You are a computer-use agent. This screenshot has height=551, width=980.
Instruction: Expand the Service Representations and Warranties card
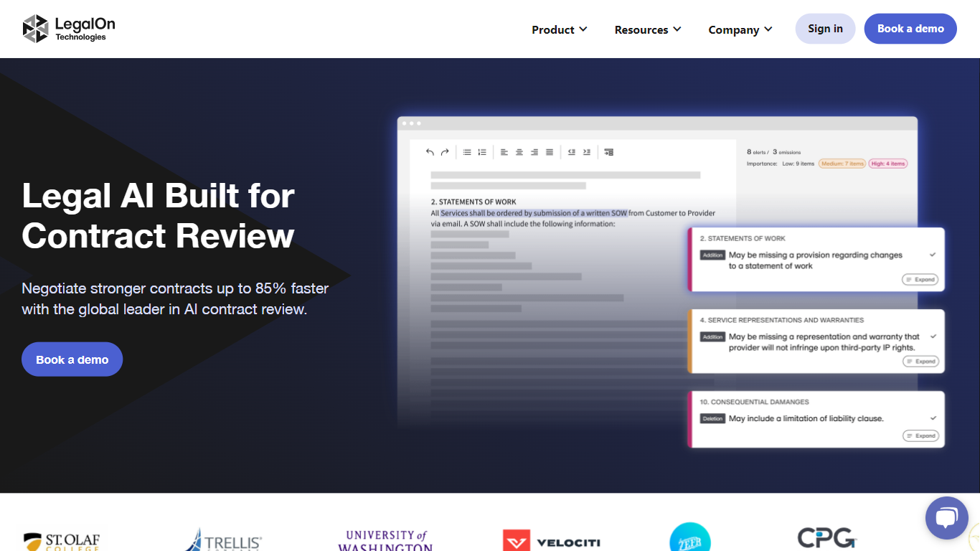920,362
